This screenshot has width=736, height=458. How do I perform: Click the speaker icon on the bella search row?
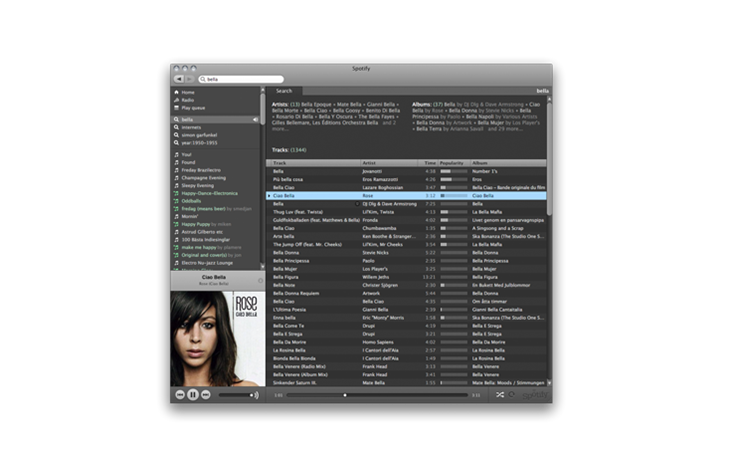pos(255,120)
